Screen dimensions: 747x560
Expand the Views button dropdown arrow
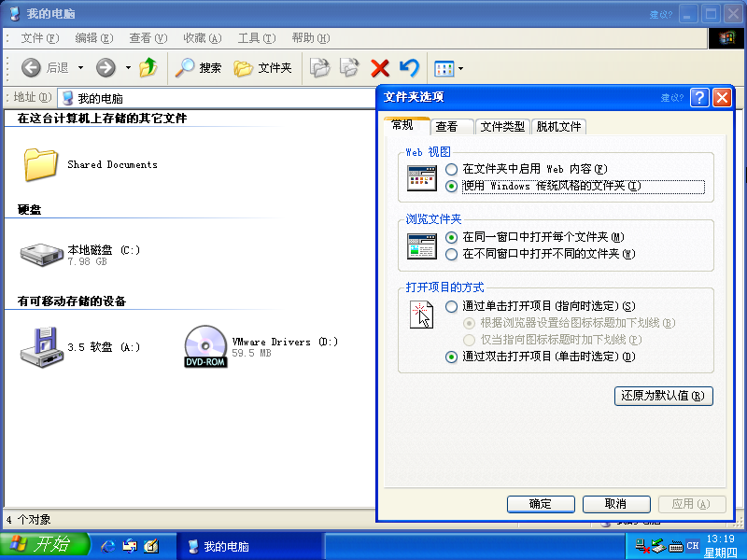(460, 68)
